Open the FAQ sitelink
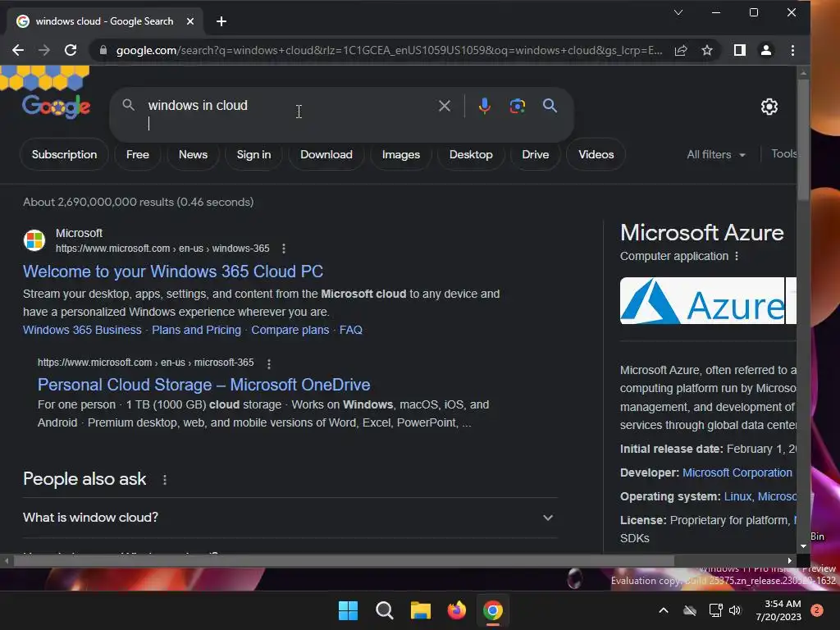The image size is (840, 630). tap(351, 330)
